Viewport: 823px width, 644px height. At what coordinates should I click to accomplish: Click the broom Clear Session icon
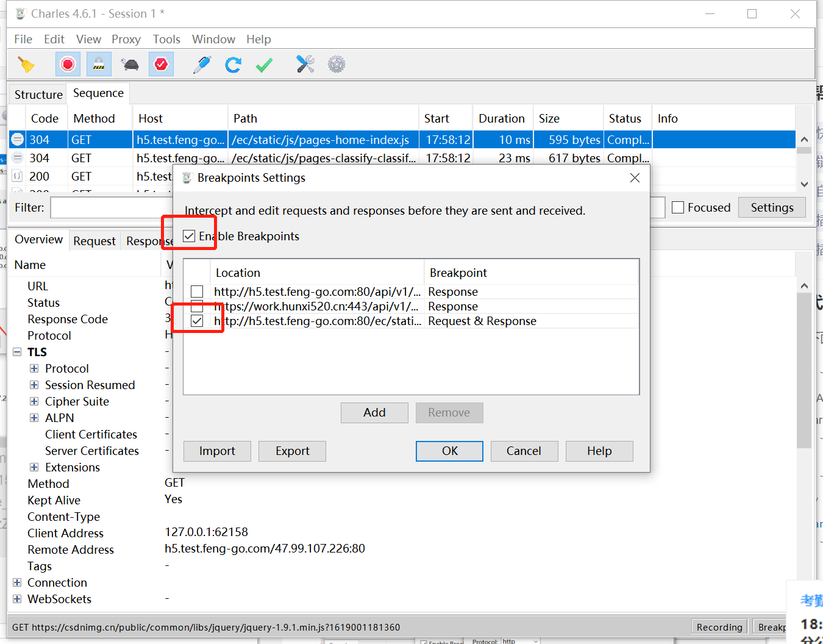(26, 65)
